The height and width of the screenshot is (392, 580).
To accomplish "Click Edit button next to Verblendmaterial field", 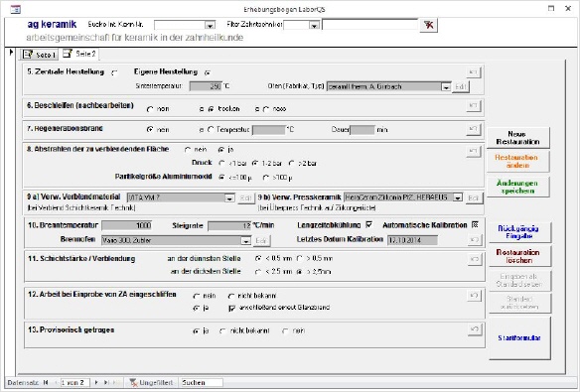I will point(245,198).
